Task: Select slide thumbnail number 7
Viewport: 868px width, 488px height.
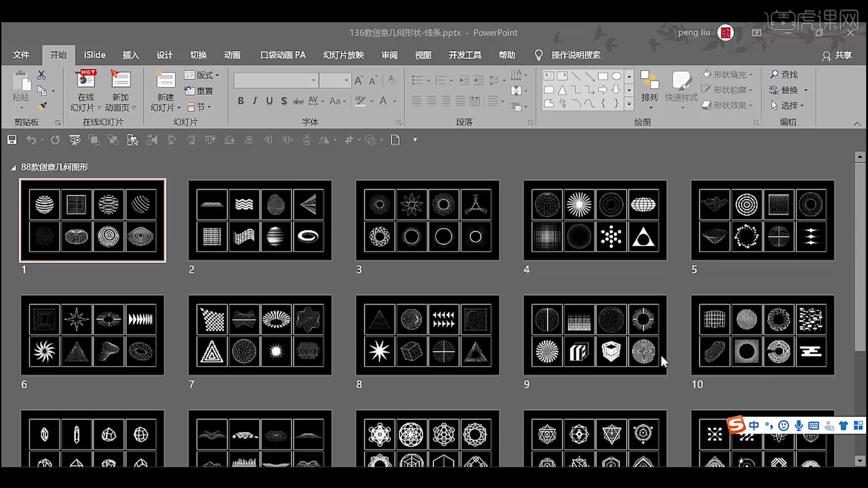Action: (x=260, y=335)
